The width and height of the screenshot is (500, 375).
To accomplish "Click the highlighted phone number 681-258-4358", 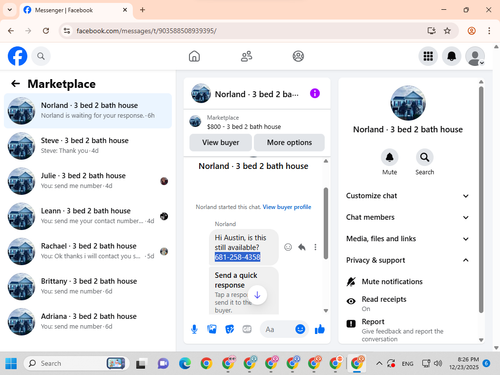I will pos(237,257).
